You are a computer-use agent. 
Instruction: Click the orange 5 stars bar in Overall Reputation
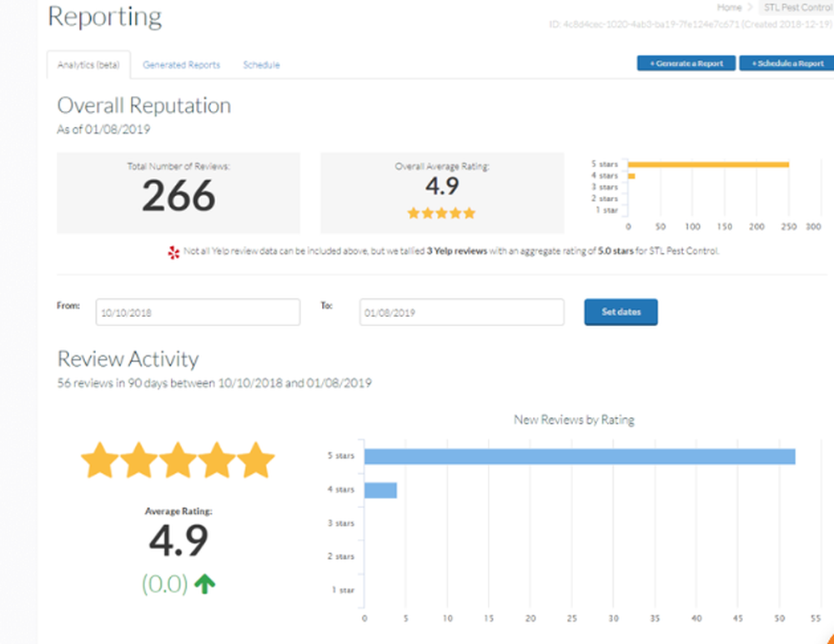(x=708, y=164)
